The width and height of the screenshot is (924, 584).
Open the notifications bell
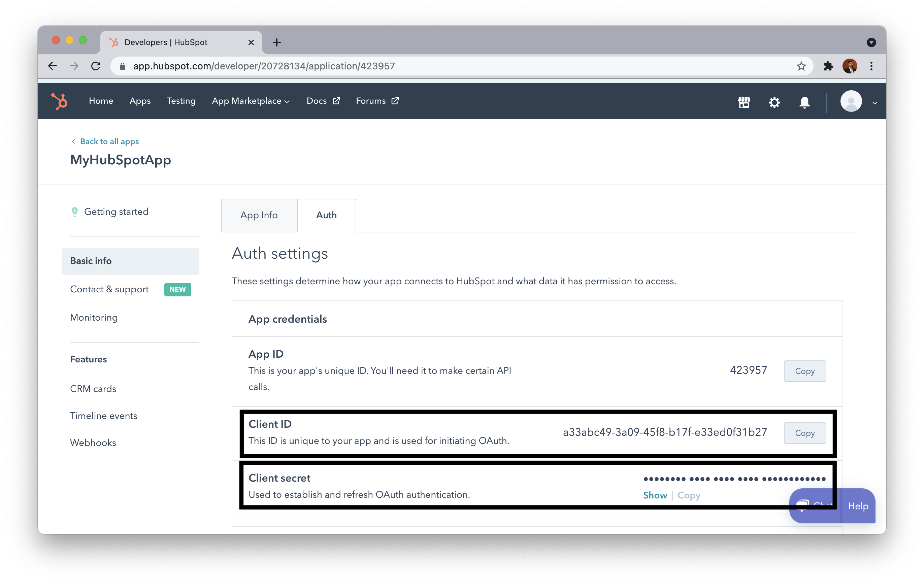coord(804,102)
